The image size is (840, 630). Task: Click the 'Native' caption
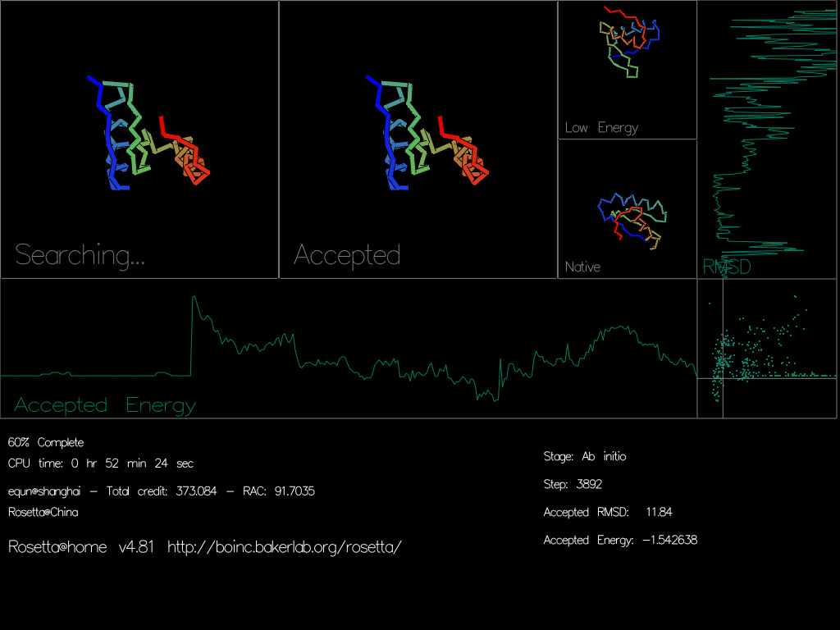583,267
